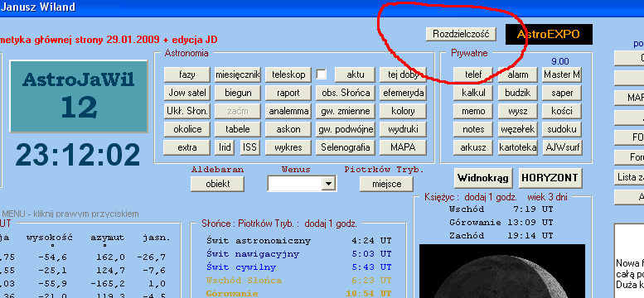The image size is (644, 298).
Task: Click the miejsce button under Piotrków Tryb.
Action: pyautogui.click(x=386, y=184)
